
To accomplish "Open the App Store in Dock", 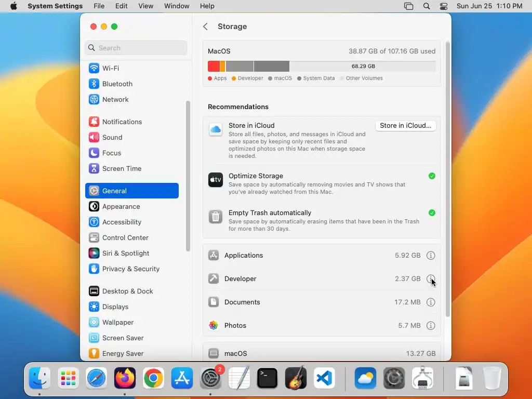I will (x=182, y=378).
